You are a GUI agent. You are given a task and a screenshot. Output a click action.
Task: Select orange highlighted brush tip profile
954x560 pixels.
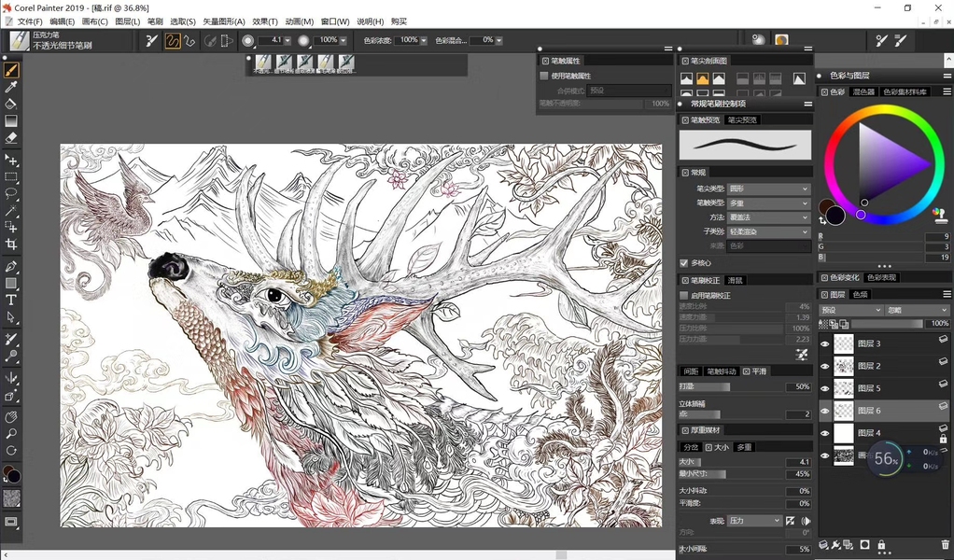click(703, 78)
